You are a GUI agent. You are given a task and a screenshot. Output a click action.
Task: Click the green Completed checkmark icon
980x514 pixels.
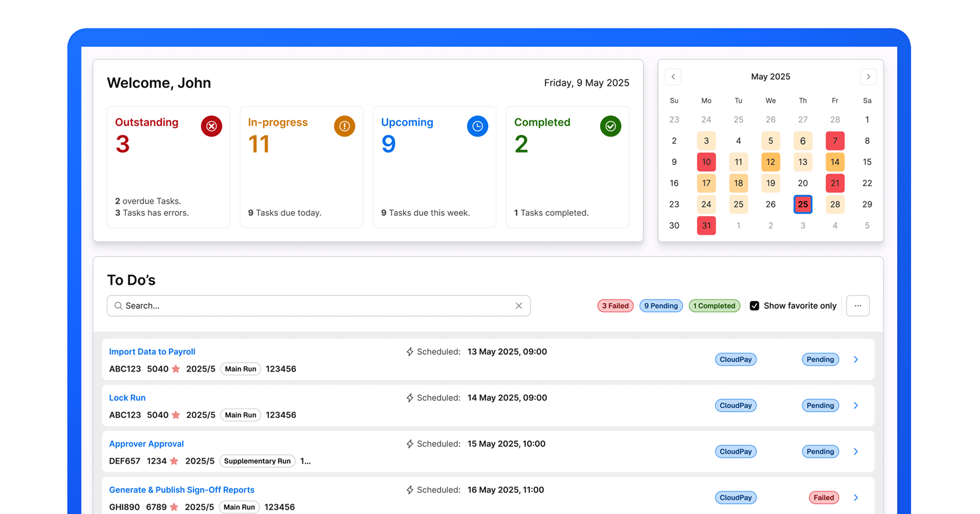611,126
